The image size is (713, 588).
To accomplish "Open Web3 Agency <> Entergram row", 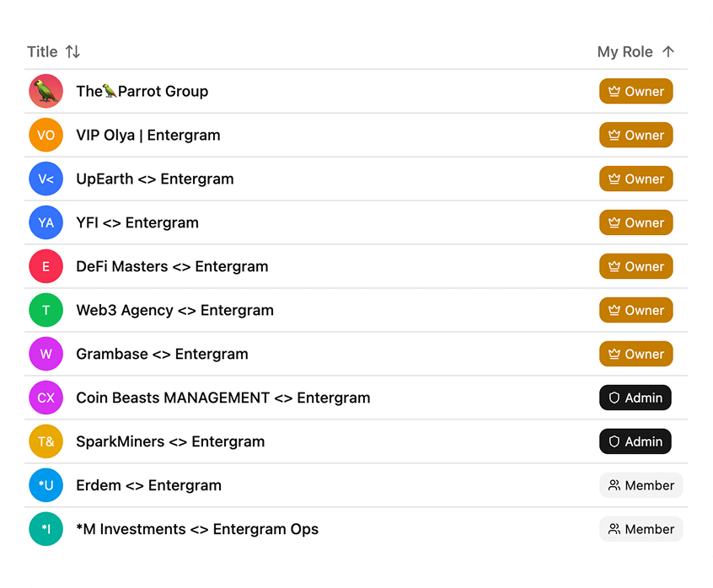I will [174, 310].
